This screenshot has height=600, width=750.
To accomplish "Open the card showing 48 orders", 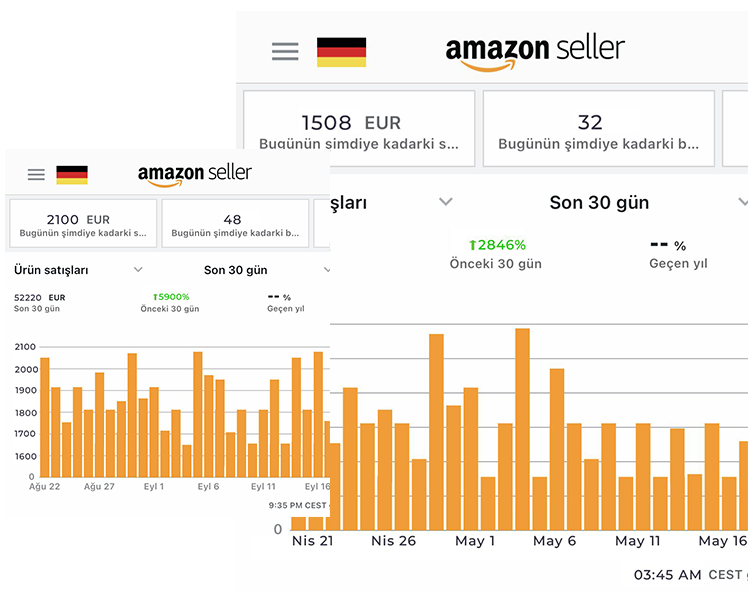I will tap(234, 224).
